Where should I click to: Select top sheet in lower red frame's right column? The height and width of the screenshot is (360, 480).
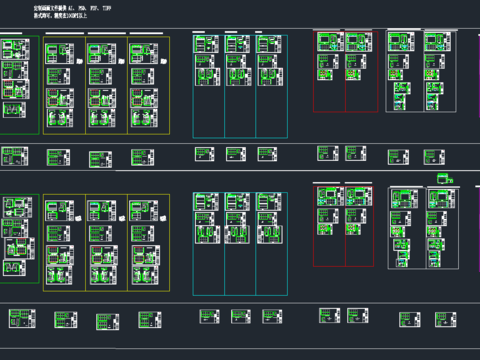coord(359,196)
